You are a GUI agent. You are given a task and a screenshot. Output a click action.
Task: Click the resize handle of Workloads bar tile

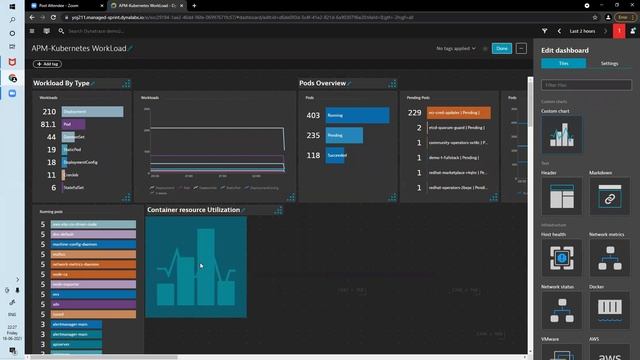point(127,198)
